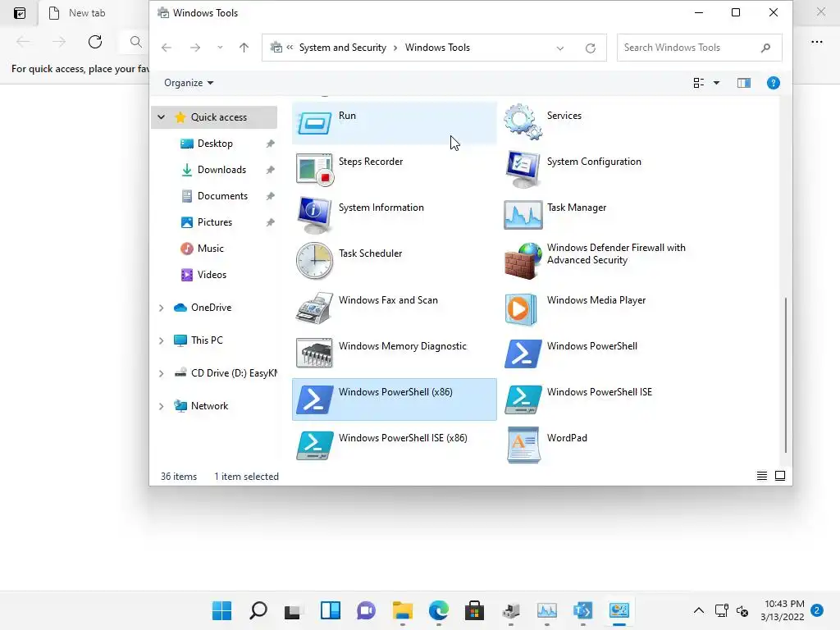The height and width of the screenshot is (630, 840).
Task: Open the Run tool icon
Action: [x=314, y=123]
